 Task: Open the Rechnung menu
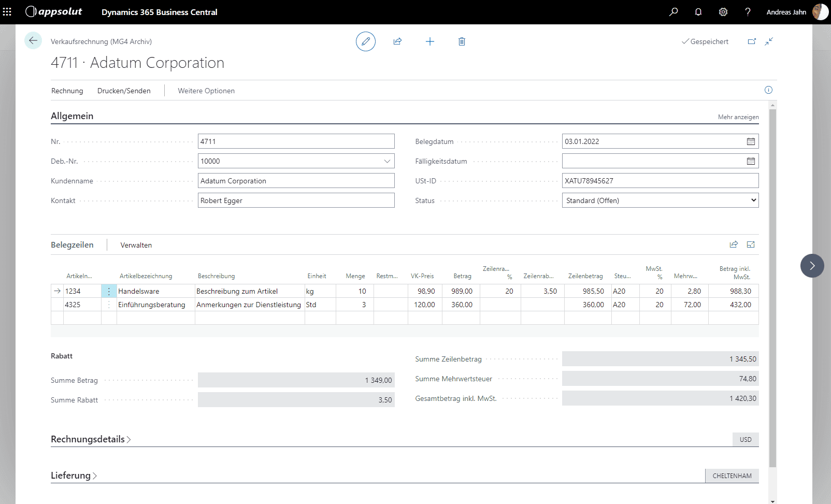pos(67,91)
